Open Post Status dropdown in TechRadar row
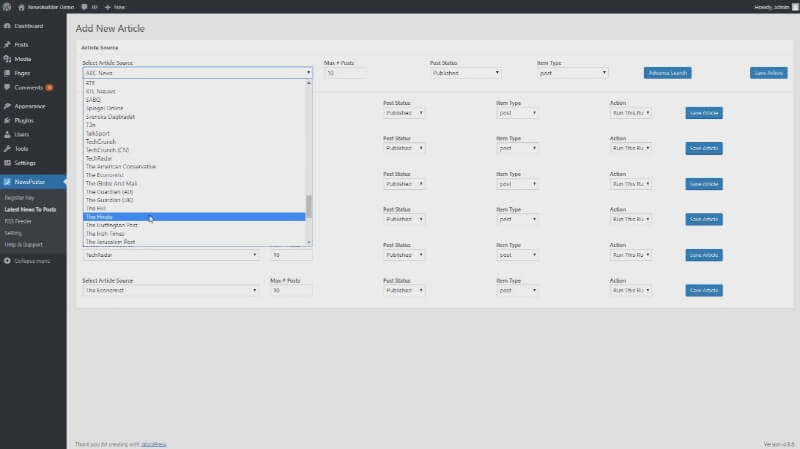This screenshot has width=800, height=449. pos(404,255)
